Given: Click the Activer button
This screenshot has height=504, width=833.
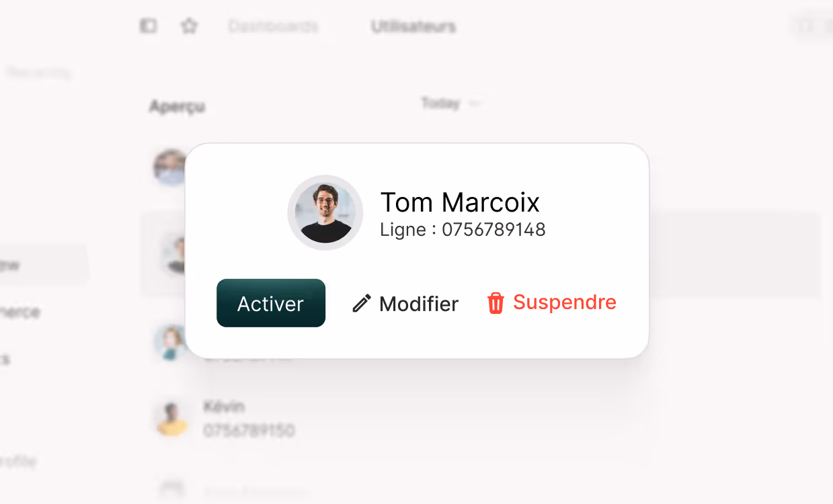Looking at the screenshot, I should [x=271, y=303].
